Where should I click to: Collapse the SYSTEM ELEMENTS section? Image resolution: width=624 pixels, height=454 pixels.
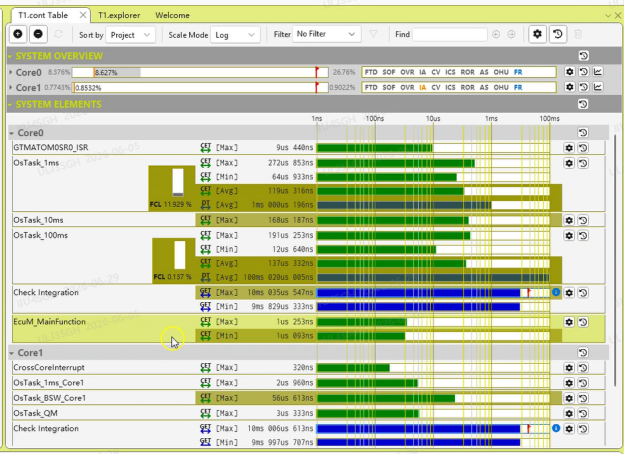click(10, 105)
